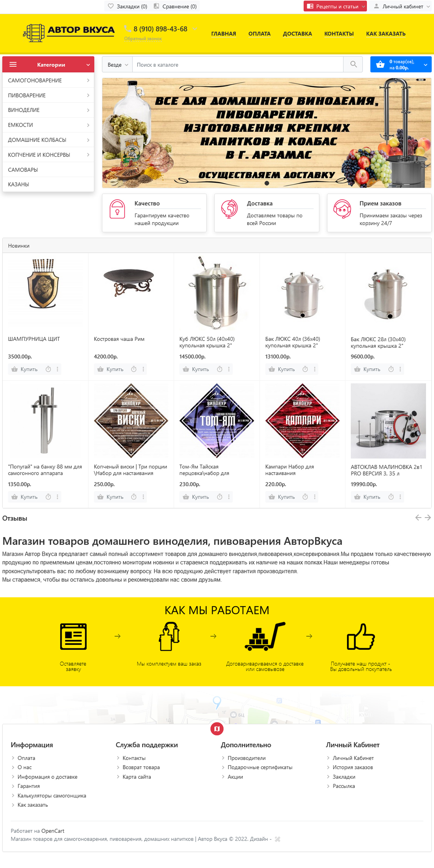This screenshot has width=434, height=868.
Task: Go to previous review with left arrow
Action: click(418, 518)
